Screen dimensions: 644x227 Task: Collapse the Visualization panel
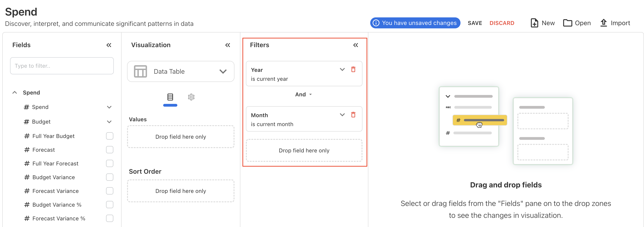pyautogui.click(x=227, y=45)
